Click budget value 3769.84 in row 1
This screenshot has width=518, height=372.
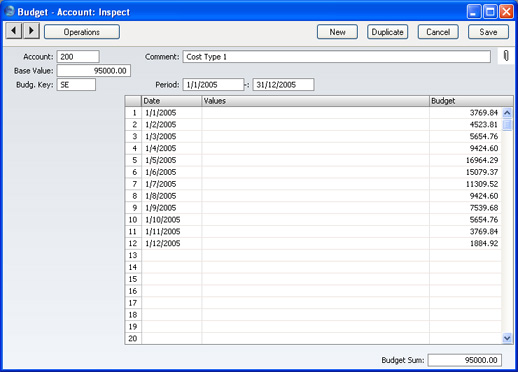click(x=465, y=113)
